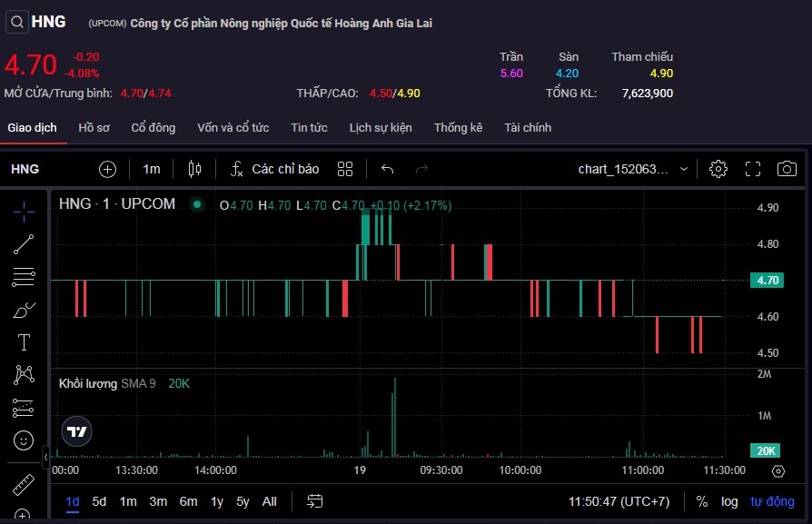This screenshot has height=524, width=812.
Task: Select the trend line drawing tool
Action: point(24,243)
